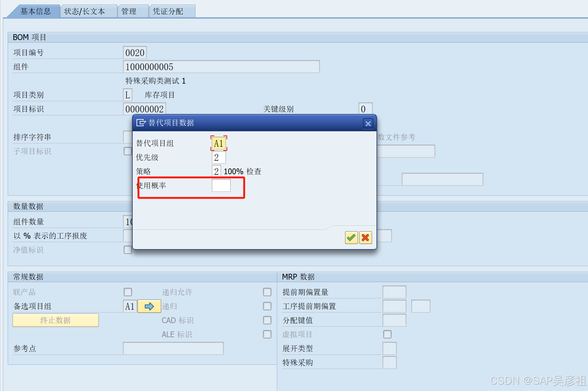The height and width of the screenshot is (391, 588).
Task: Enable the 递归允许 checkbox
Action: (267, 292)
